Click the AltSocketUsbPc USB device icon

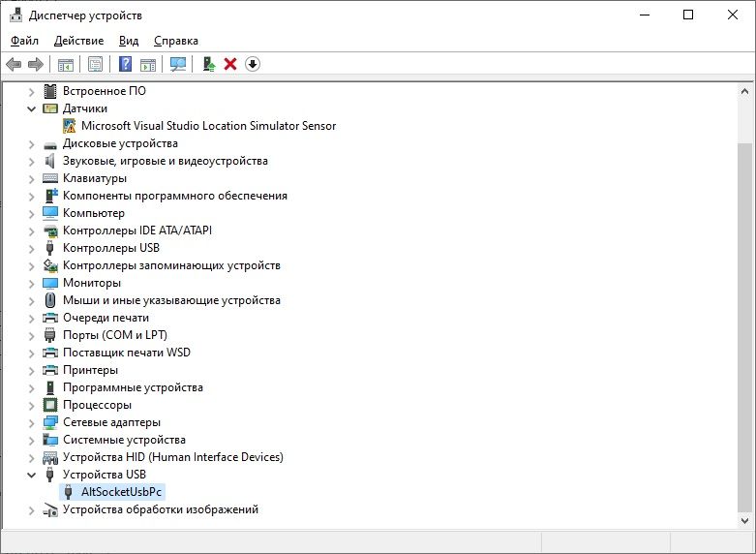pos(69,492)
